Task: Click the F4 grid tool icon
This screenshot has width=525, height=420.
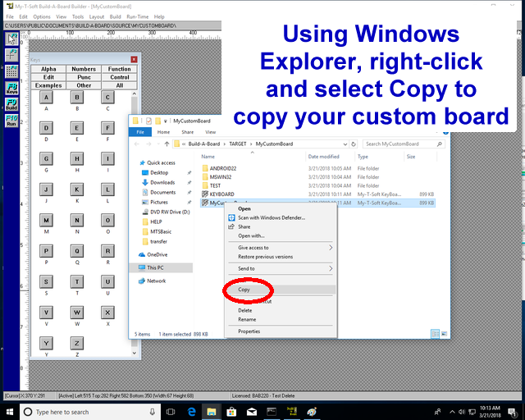Action: coord(11,70)
